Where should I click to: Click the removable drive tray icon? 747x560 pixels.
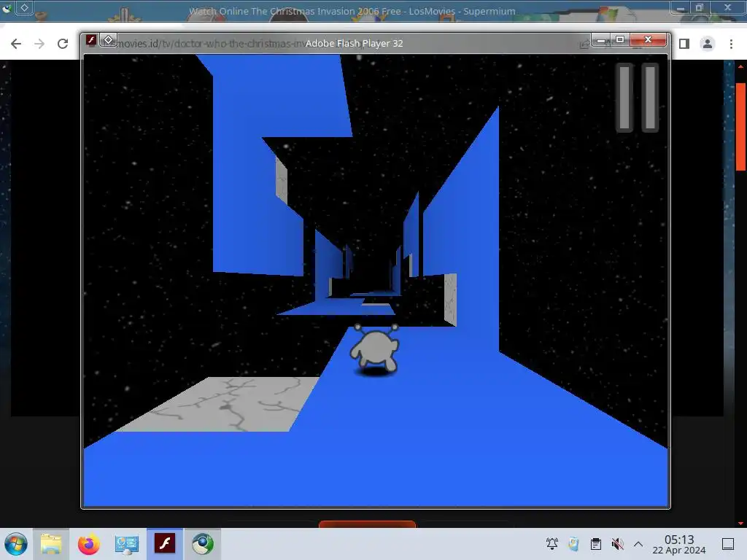[573, 544]
